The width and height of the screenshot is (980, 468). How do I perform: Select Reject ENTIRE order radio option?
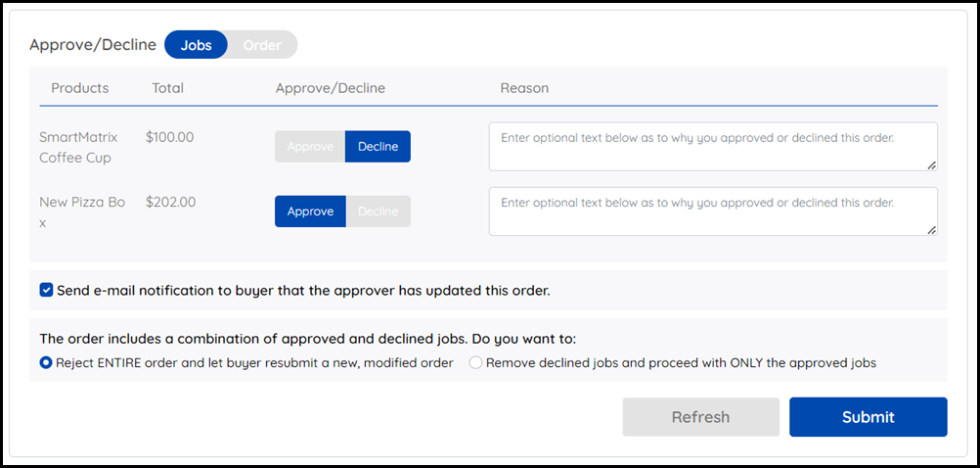(46, 362)
